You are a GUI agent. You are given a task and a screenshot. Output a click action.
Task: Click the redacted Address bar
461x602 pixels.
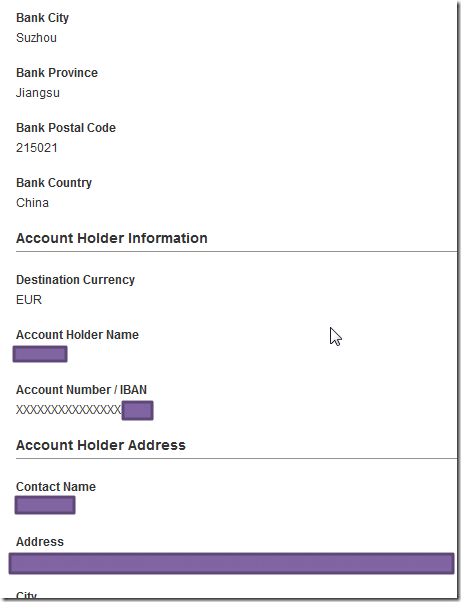231,564
